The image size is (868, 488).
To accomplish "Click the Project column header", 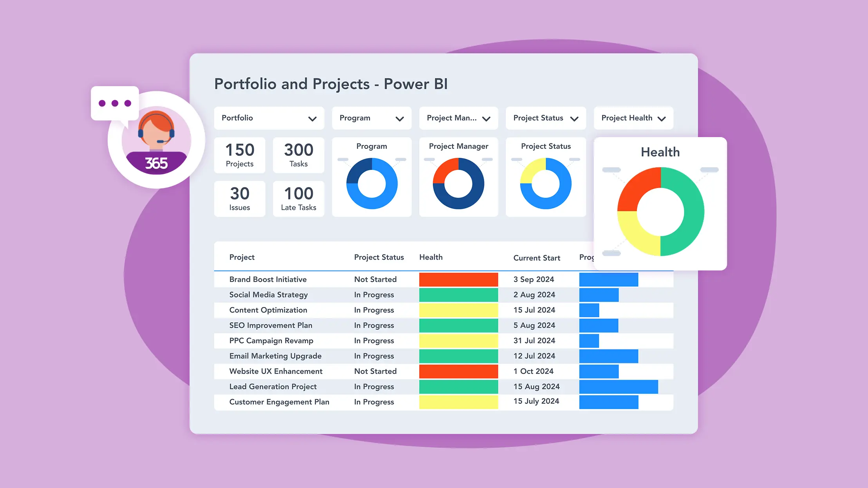I will (242, 257).
